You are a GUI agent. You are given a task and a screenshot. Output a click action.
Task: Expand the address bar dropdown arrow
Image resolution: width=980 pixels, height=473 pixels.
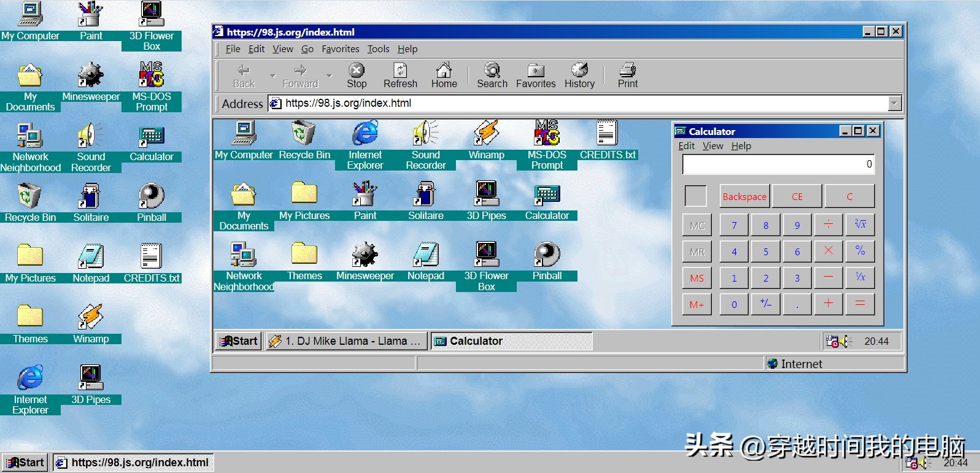click(895, 103)
